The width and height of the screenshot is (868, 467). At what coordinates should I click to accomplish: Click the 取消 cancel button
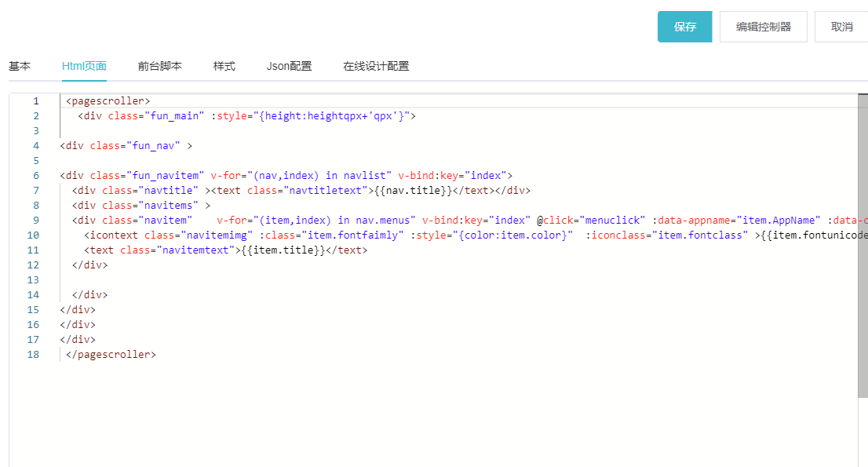tap(841, 27)
